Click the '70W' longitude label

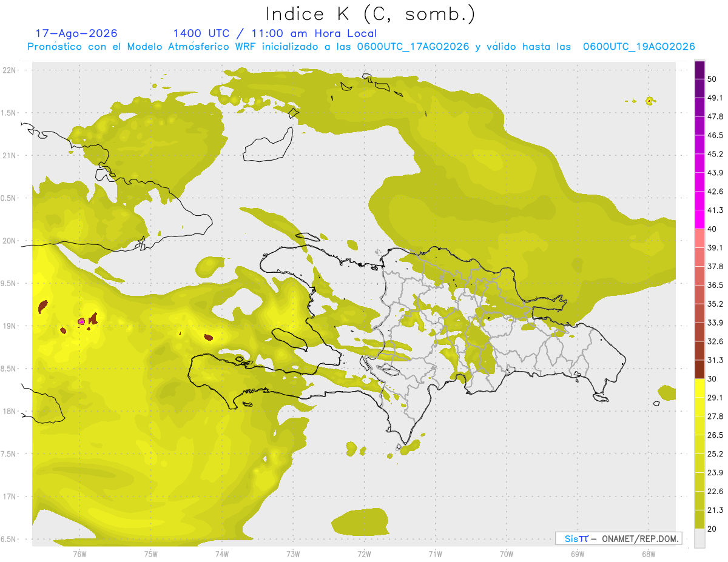coord(507,554)
